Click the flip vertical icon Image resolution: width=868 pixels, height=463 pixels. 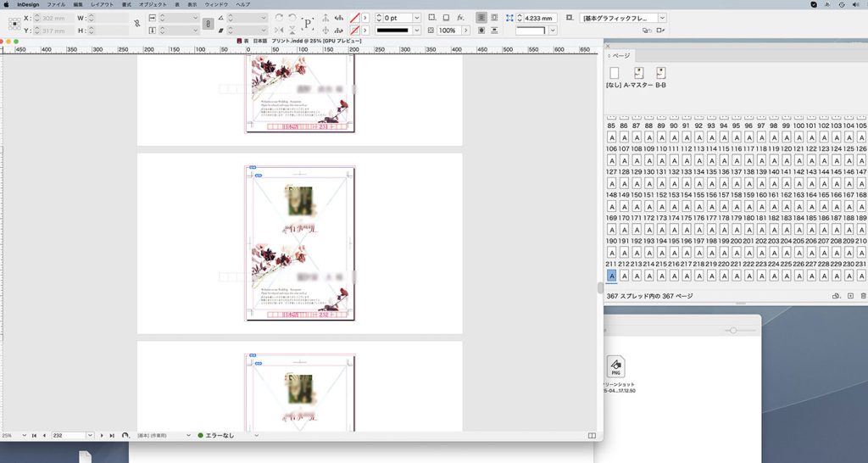[x=292, y=31]
